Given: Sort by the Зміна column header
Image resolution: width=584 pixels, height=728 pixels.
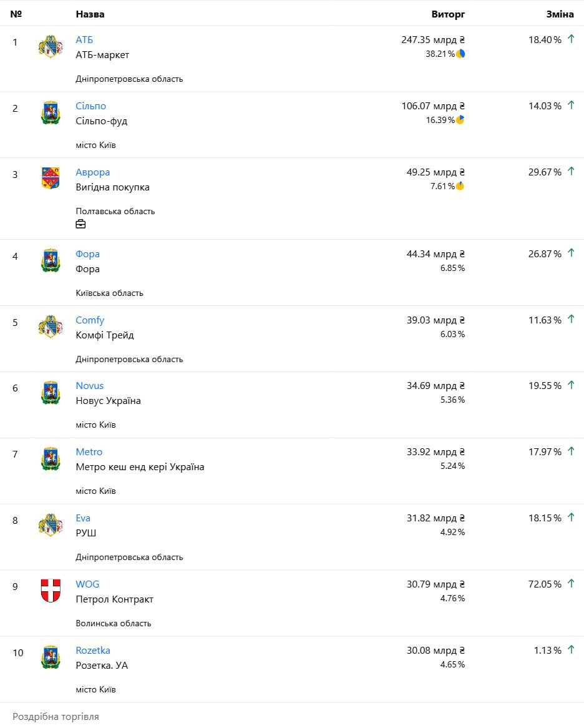Looking at the screenshot, I should click(x=560, y=14).
